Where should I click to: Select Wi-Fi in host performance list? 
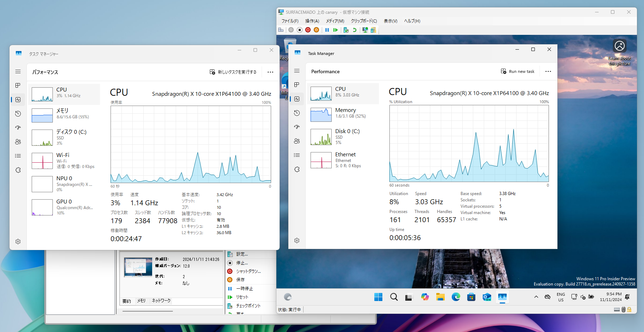click(64, 161)
